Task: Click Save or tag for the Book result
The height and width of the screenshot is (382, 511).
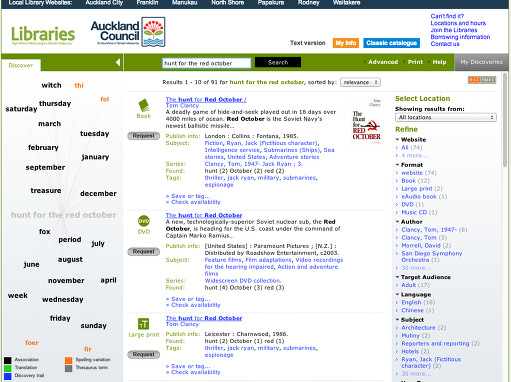Action: pos(190,196)
